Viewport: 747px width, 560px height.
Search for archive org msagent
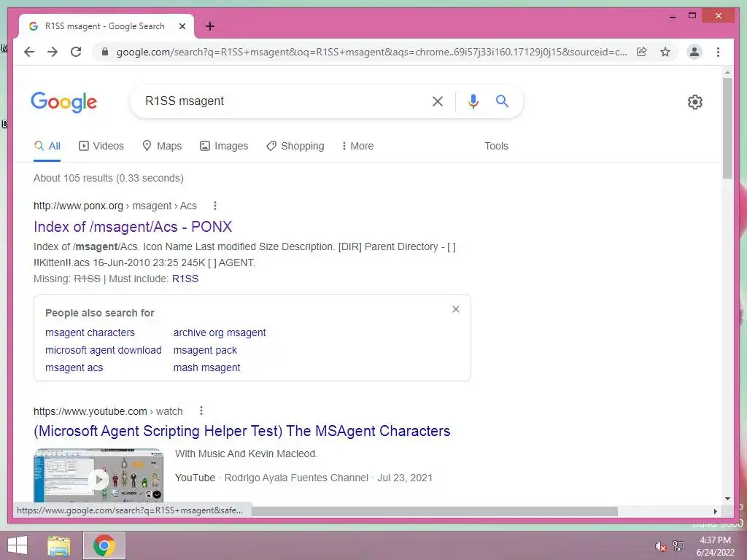coord(220,332)
